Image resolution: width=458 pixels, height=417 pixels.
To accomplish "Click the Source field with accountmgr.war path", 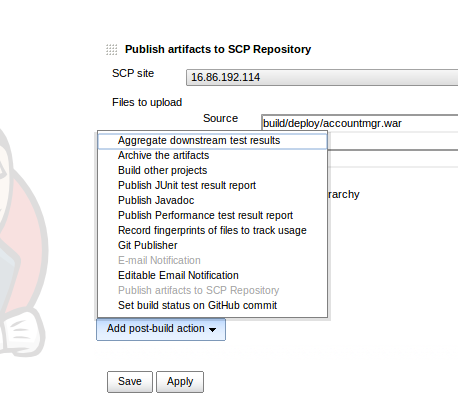I will 360,123.
